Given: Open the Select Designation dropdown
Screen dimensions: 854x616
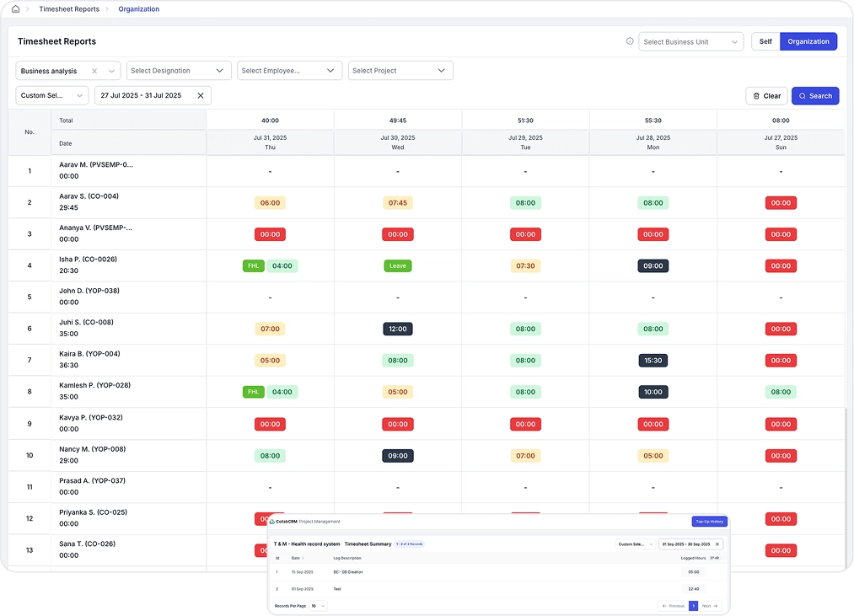Looking at the screenshot, I should pyautogui.click(x=179, y=71).
